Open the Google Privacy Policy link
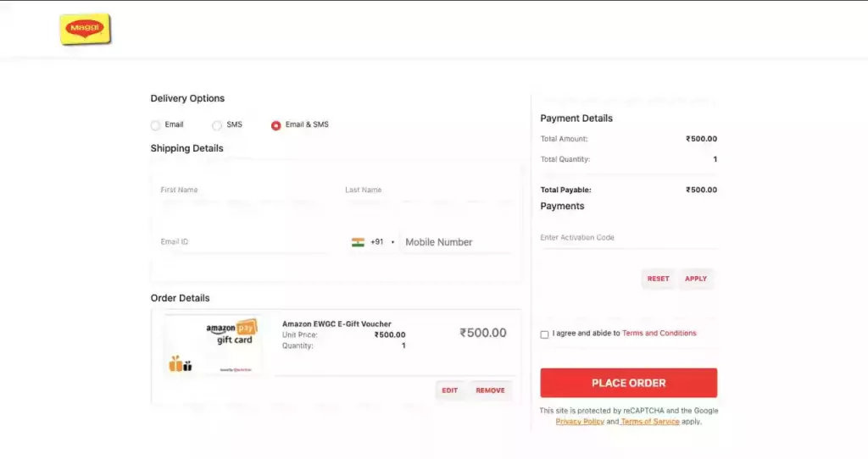 coord(580,422)
